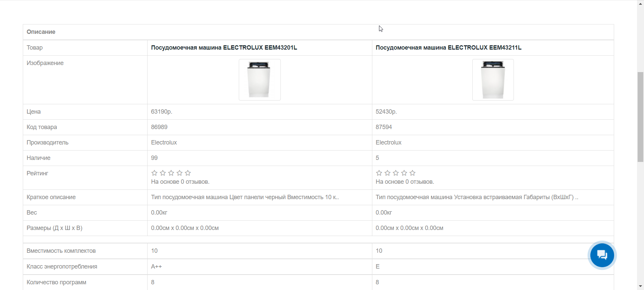
Task: Click first rating star for EEM43201L
Action: 154,173
